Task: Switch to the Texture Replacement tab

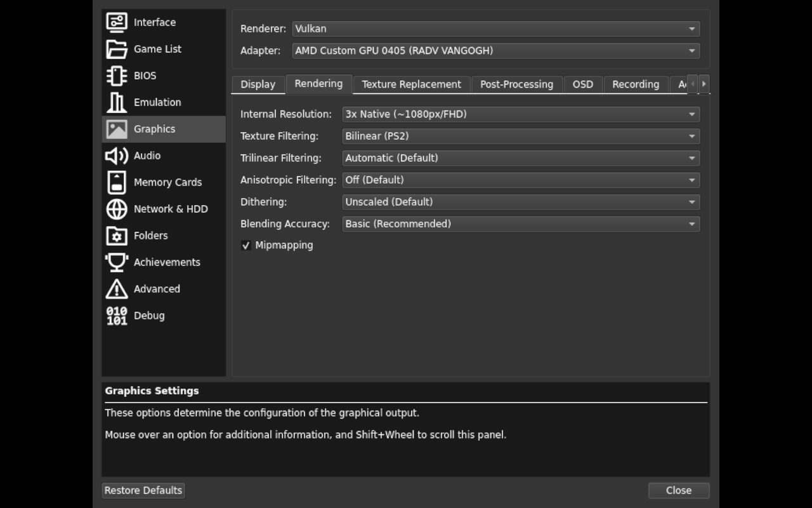Action: [x=412, y=84]
